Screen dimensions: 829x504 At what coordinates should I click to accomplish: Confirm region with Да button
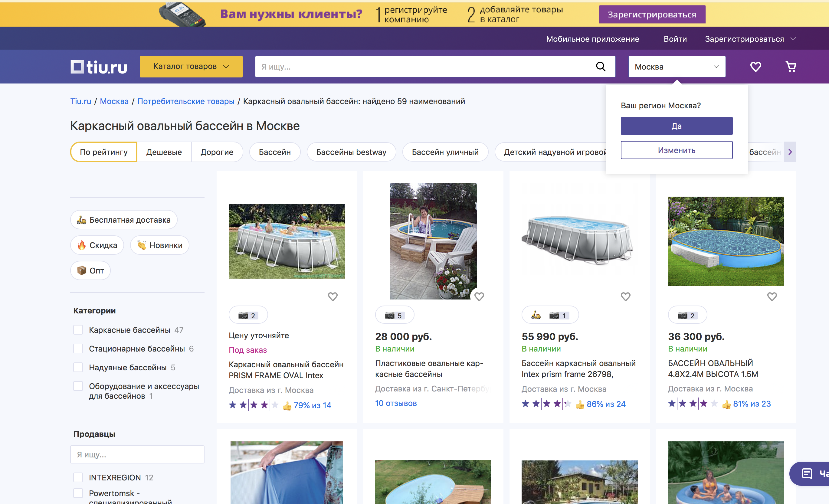tap(676, 126)
